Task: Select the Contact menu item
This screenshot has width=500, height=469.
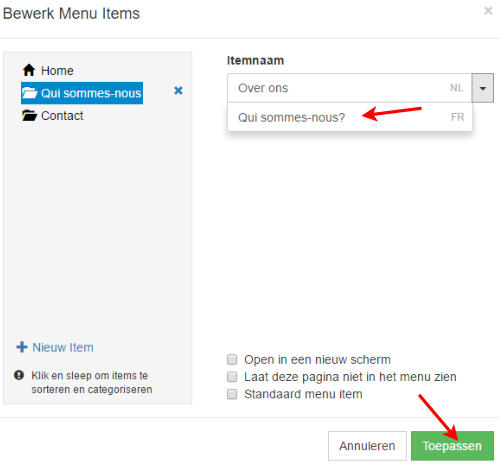Action: click(x=62, y=116)
